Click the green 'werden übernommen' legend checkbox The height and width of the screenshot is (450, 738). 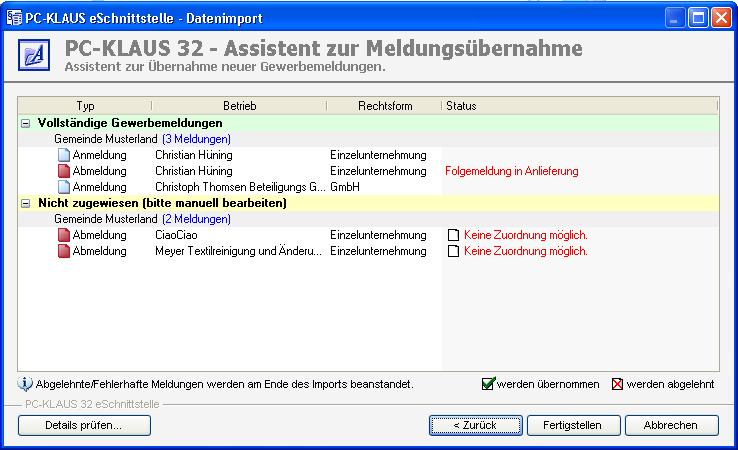488,384
